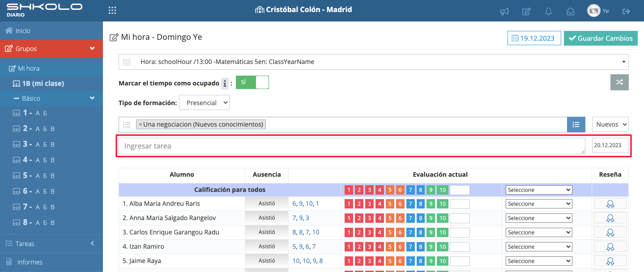Open Seleccione dropdown in Calificación para todos row
This screenshot has width=644, height=272.
coord(539,190)
